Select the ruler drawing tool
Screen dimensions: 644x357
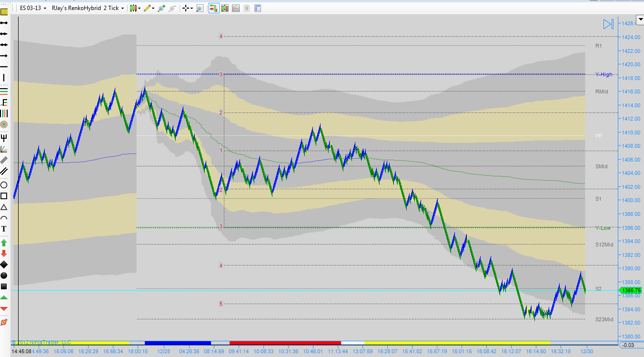click(4, 12)
